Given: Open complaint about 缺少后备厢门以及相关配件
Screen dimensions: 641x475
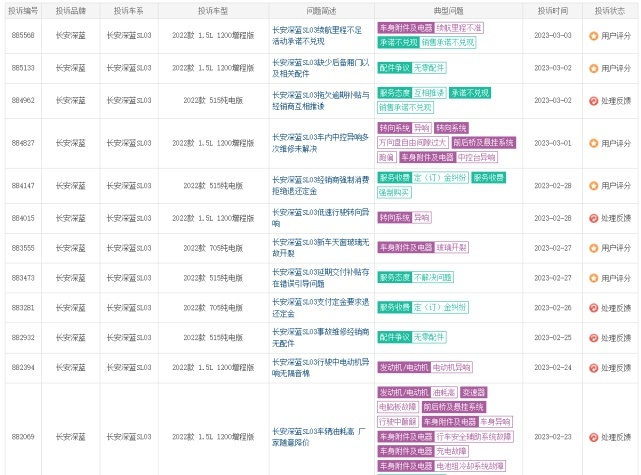Looking at the screenshot, I should [320, 68].
